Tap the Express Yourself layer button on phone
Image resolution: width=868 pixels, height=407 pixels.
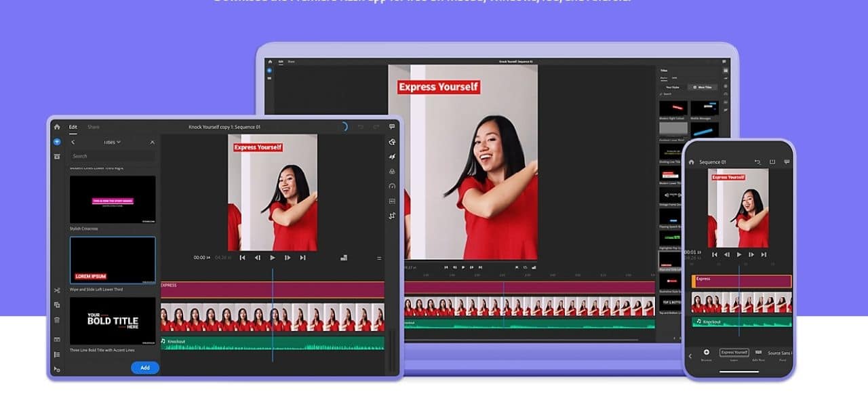734,353
